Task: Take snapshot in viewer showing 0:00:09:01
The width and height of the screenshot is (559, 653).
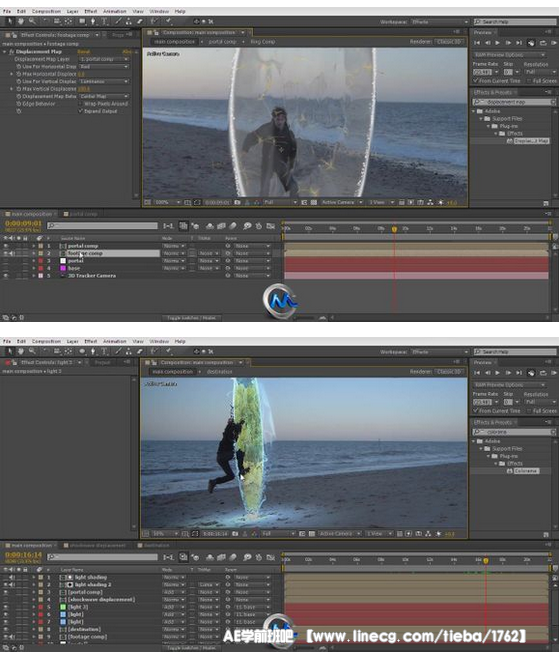Action: (x=237, y=202)
